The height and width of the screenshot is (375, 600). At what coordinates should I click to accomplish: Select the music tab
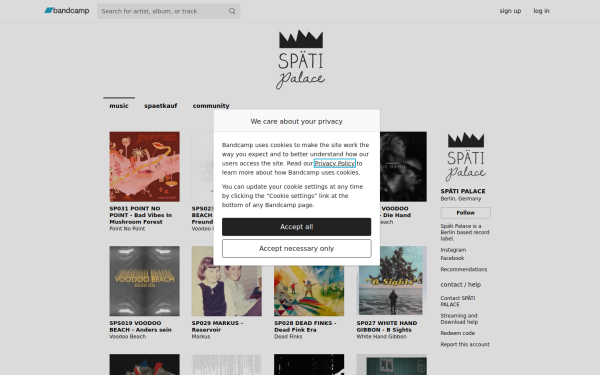(119, 106)
